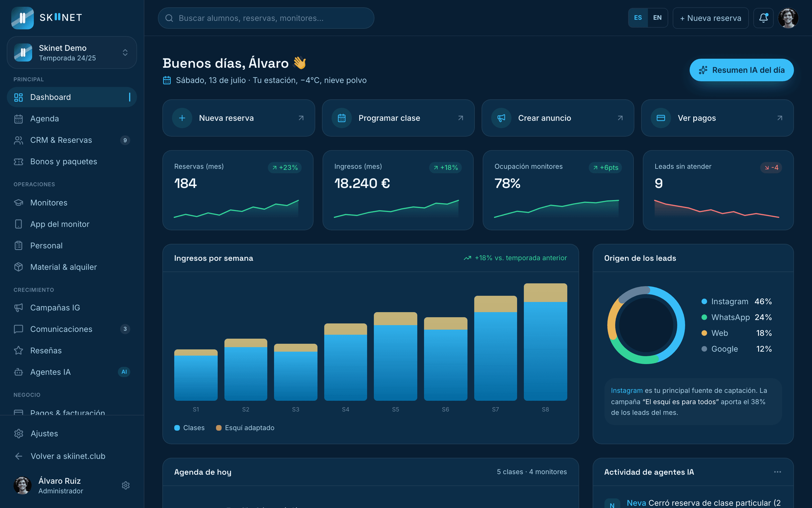The width and height of the screenshot is (812, 508).
Task: Click the WhatsApp 24% legend entry
Action: tap(736, 317)
